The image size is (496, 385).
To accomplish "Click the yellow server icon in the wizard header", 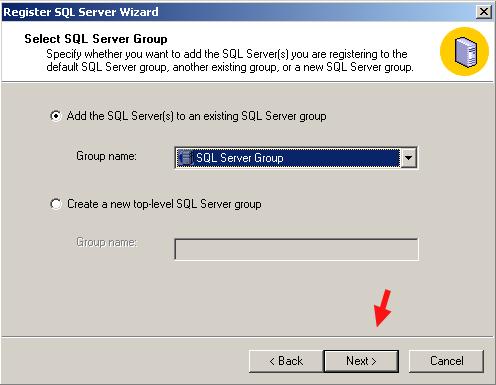I will (x=465, y=51).
